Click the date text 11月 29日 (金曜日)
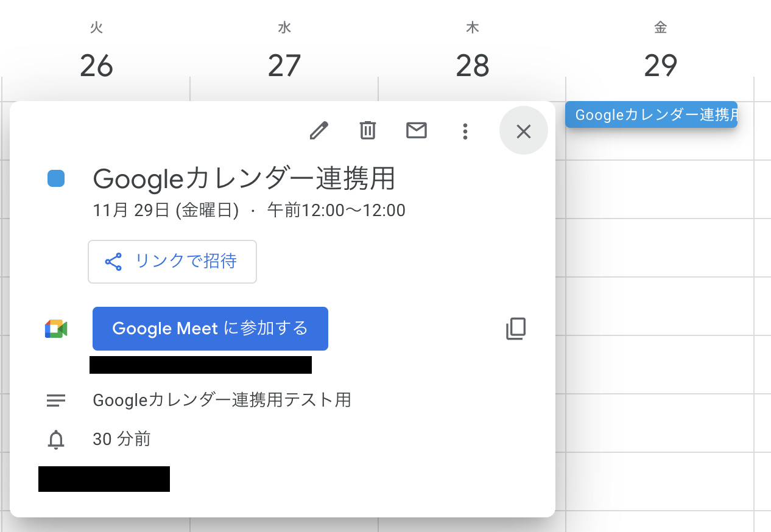This screenshot has width=771, height=532. (166, 211)
